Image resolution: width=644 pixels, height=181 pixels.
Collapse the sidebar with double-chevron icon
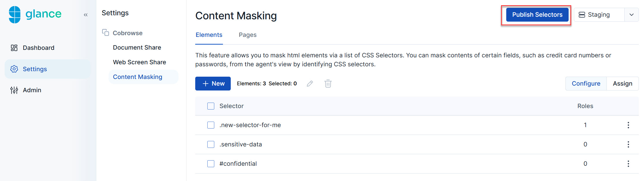point(85,15)
